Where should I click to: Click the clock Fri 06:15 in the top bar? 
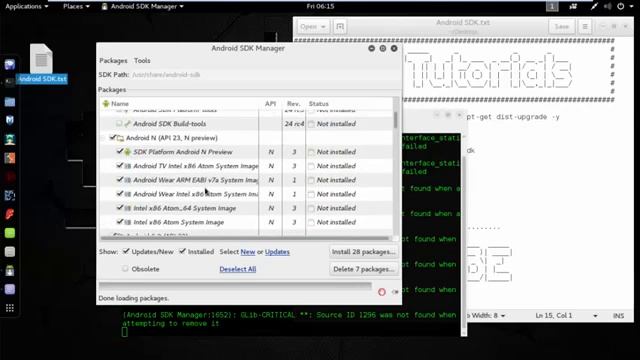[x=320, y=6]
